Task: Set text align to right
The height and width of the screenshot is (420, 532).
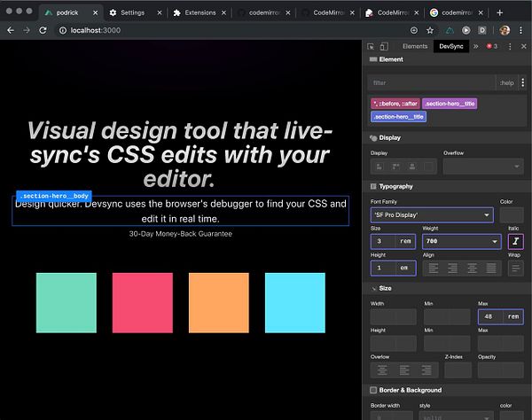Action: (452, 268)
